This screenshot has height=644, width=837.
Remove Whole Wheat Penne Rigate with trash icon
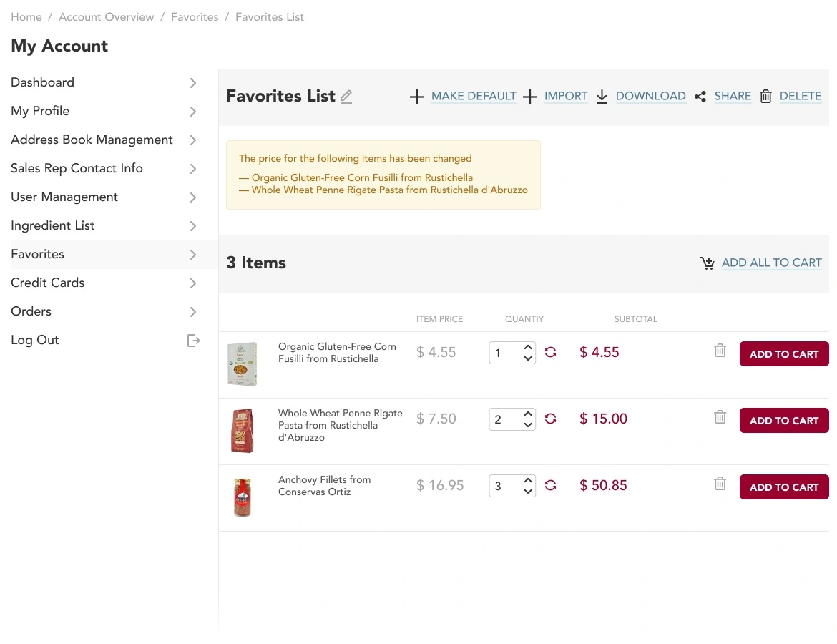coord(720,416)
